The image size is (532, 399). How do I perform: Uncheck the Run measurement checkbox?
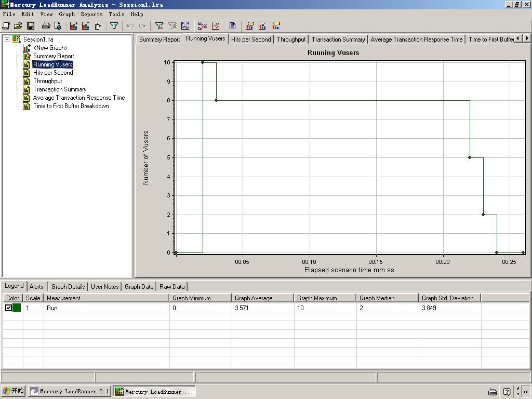8,308
